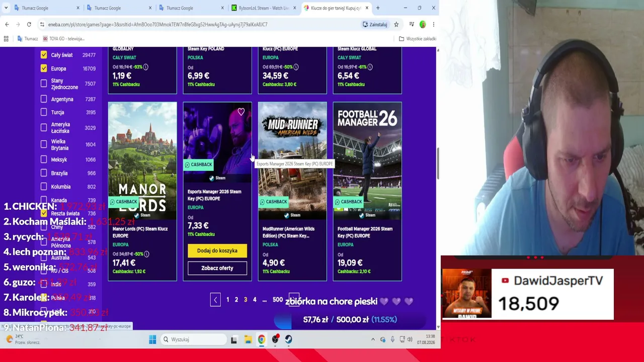Switch to Chrome on taskbar
Viewport: 644px width, 362px height.
[x=262, y=339]
